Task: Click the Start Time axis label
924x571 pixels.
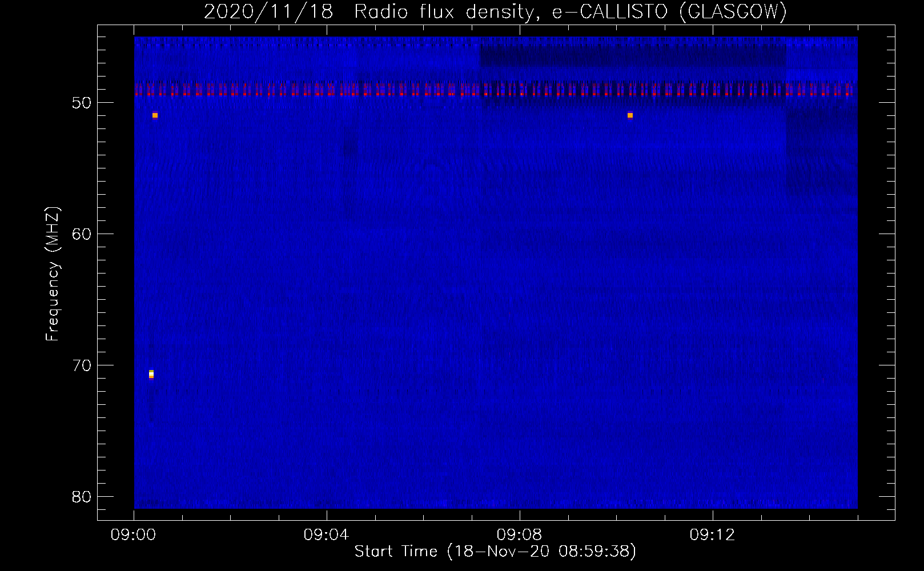Action: (495, 552)
